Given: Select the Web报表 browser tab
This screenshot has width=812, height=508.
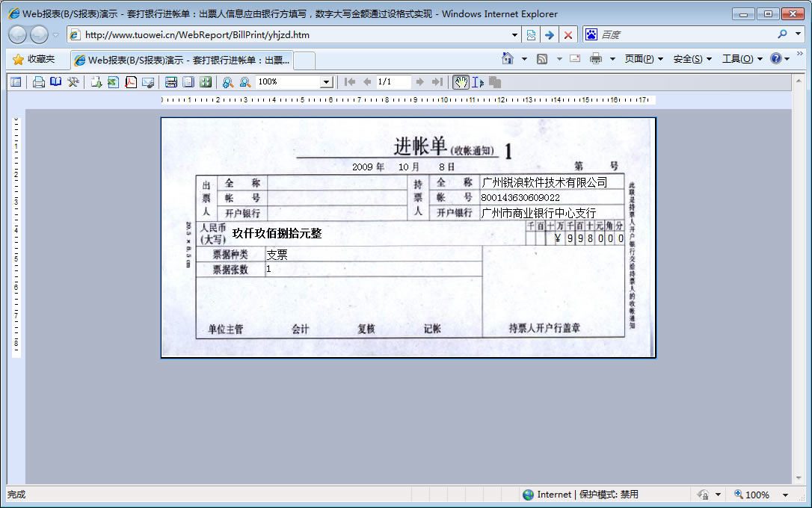Looking at the screenshot, I should click(182, 60).
